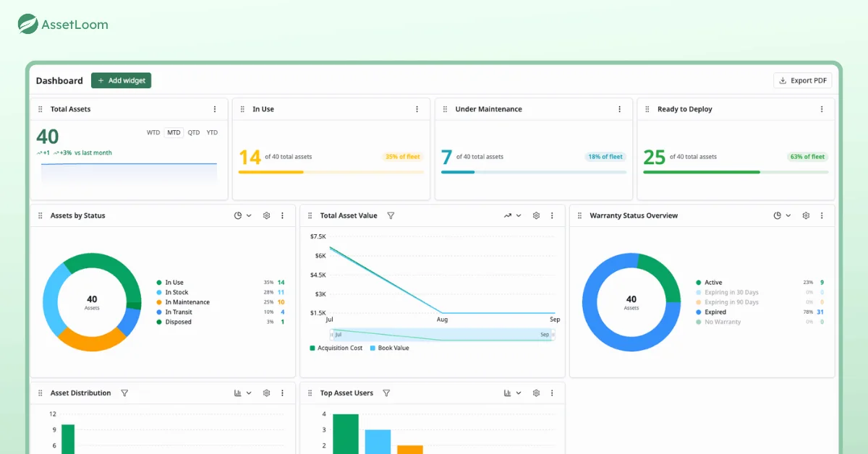
Task: Open Under Maintenance widget options menu
Action: click(x=619, y=109)
